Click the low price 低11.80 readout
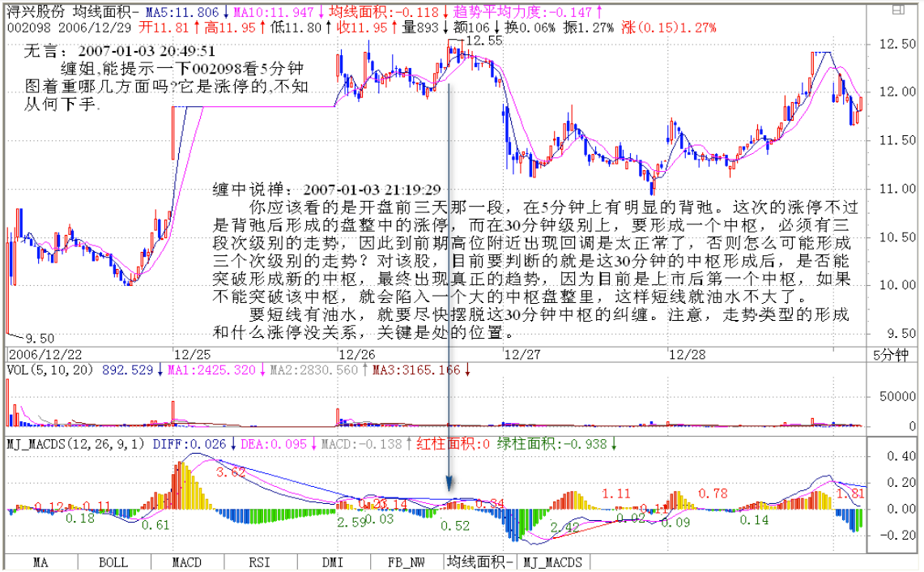 coord(296,27)
